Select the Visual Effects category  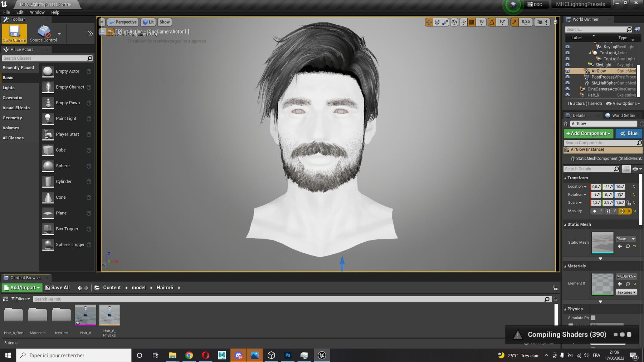(16, 108)
